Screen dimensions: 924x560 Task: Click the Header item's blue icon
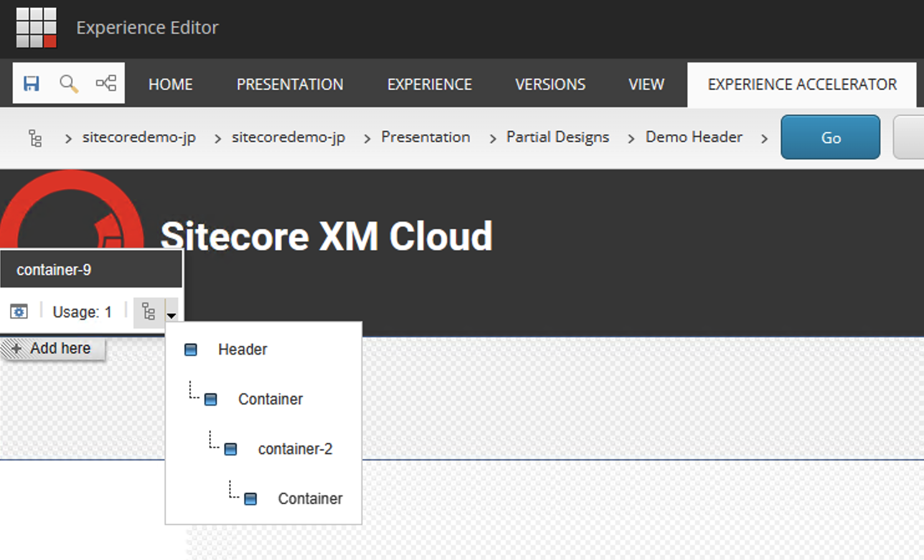click(x=191, y=350)
